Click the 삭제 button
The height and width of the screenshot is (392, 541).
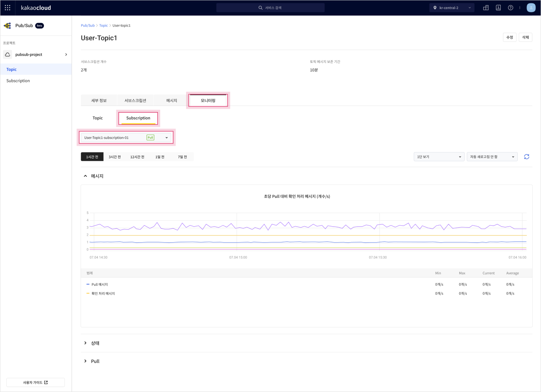pos(525,37)
